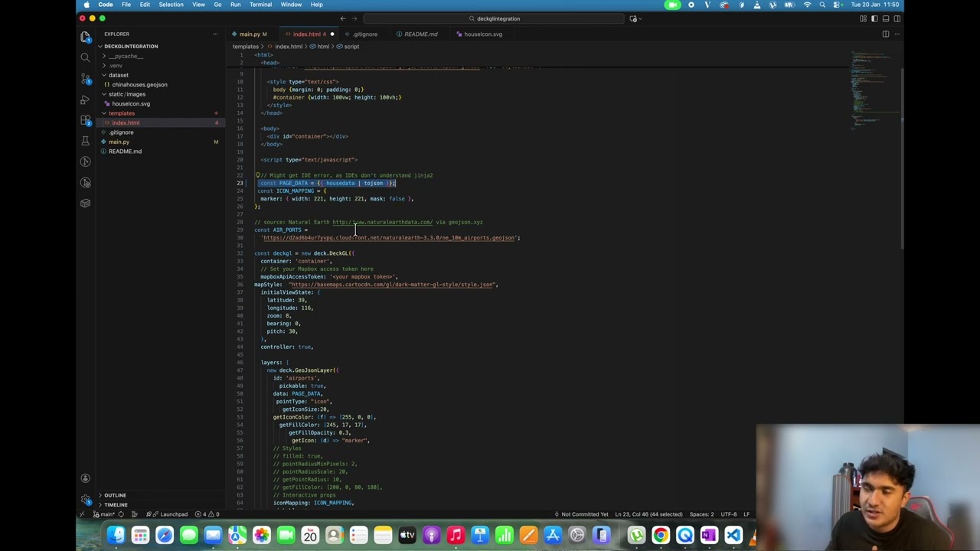Switch to the README.md tab
This screenshot has width=980, height=551.
click(420, 34)
